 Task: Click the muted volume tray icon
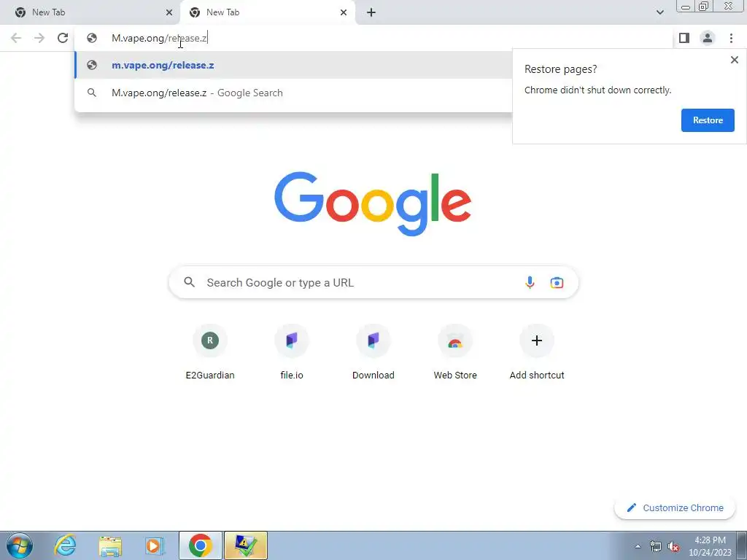[x=673, y=546]
